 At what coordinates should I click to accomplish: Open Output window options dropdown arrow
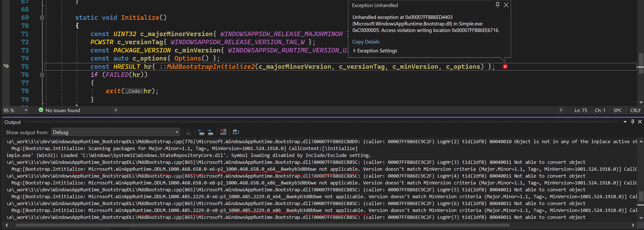pyautogui.click(x=625, y=122)
